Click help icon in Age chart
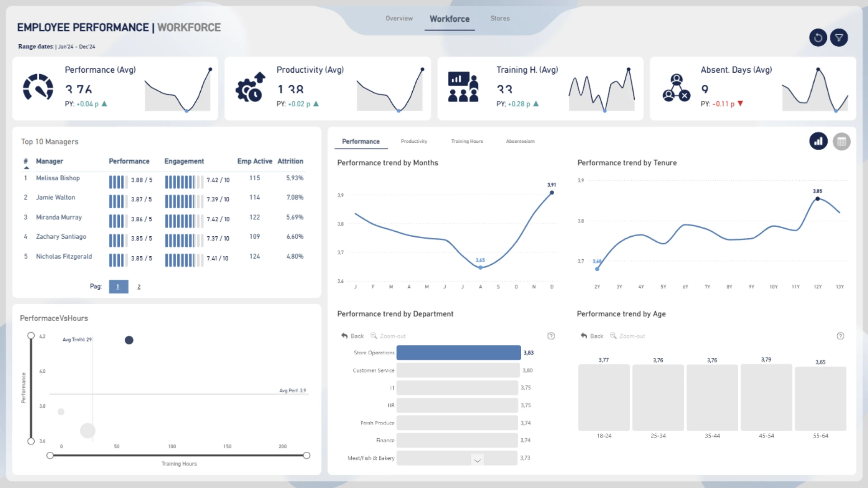Viewport: 868px width, 488px height. [840, 336]
